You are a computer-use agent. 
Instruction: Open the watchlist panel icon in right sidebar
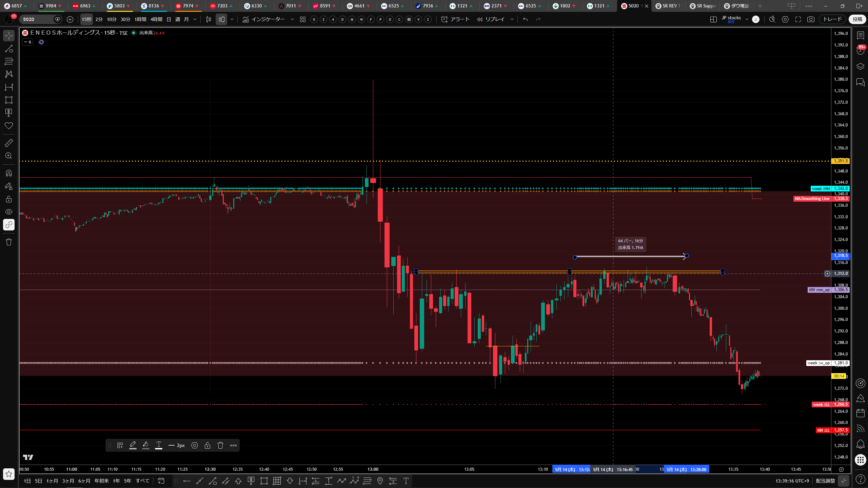pyautogui.click(x=860, y=36)
